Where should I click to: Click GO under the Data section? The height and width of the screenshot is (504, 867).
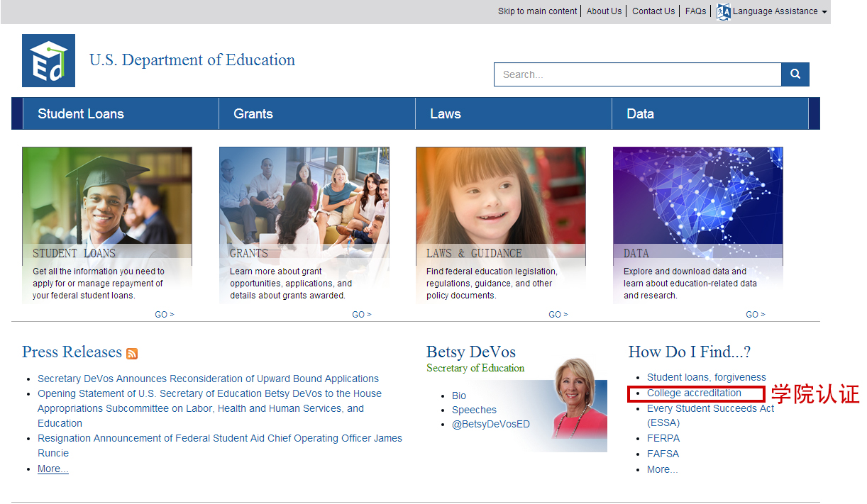click(x=755, y=314)
